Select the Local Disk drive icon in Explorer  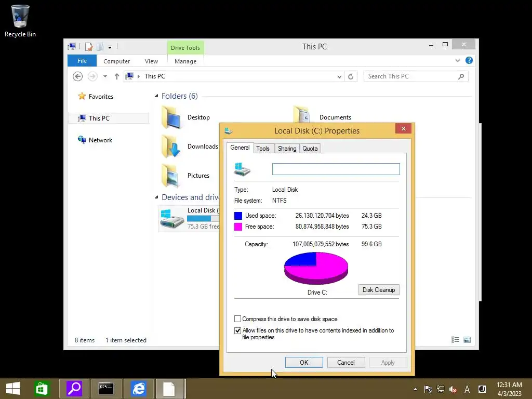[172, 219]
